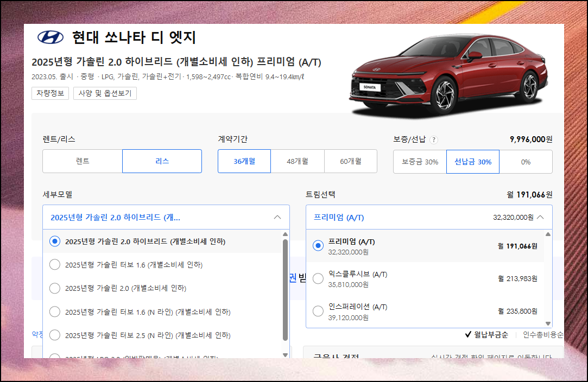Select the 리스 tab
The image size is (588, 382).
(162, 161)
